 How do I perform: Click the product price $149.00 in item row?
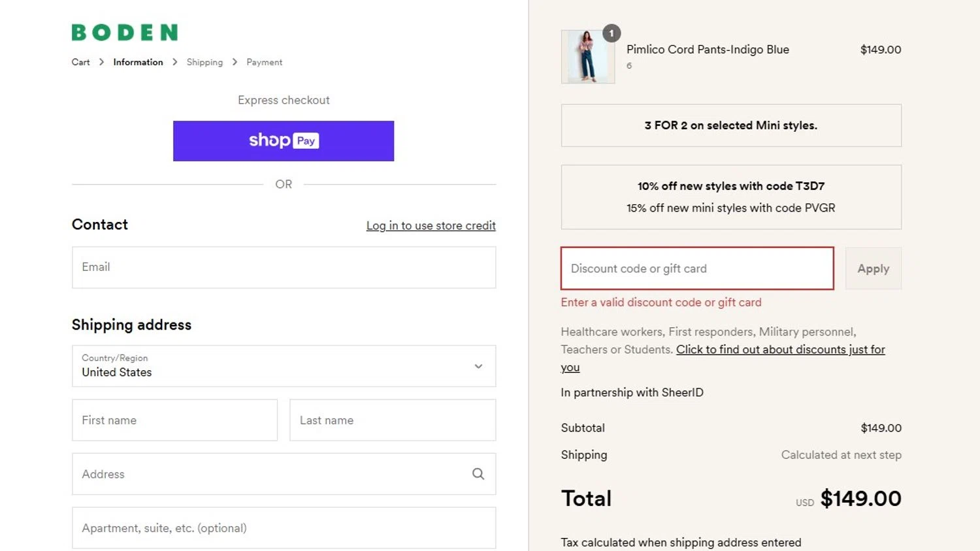point(881,50)
